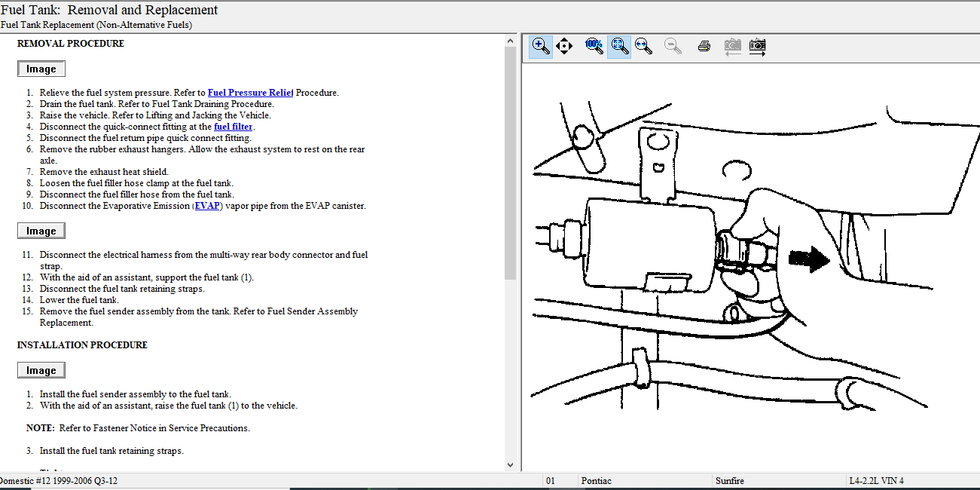Click 'Fuel Tank Replacement (Non-Alternative Fuels)' subtitle
980x490 pixels.
[x=96, y=25]
